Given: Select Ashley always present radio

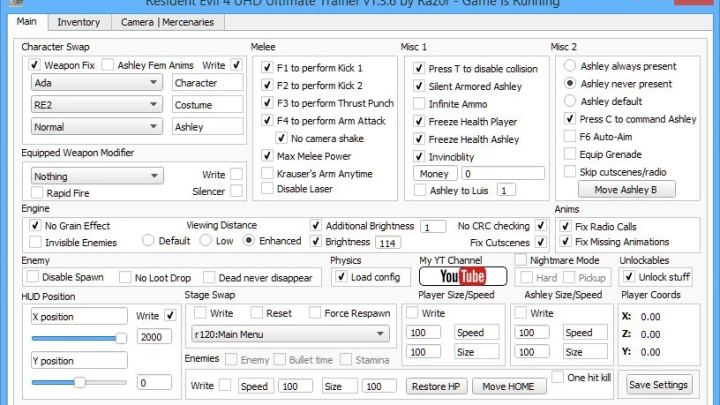Looking at the screenshot, I should (x=570, y=66).
